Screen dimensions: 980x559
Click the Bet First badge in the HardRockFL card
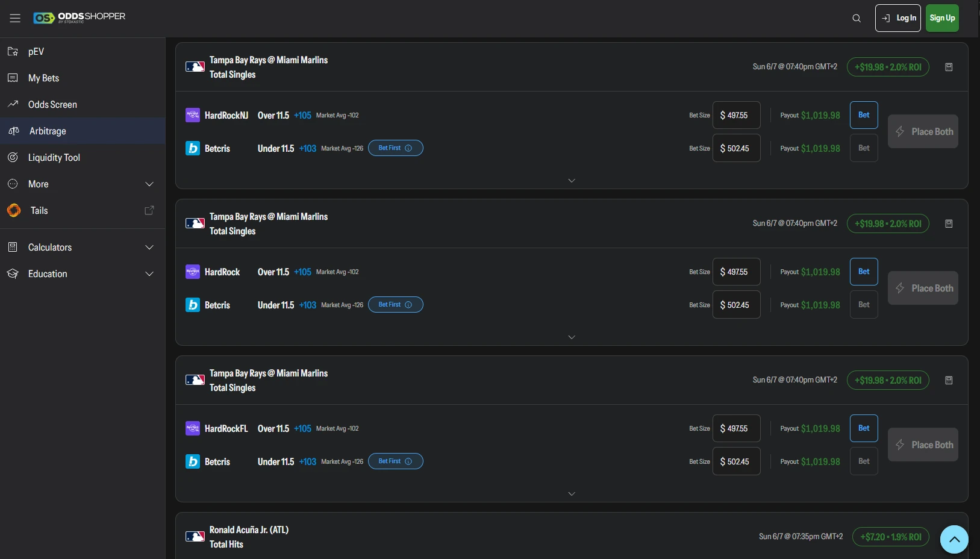(x=396, y=461)
